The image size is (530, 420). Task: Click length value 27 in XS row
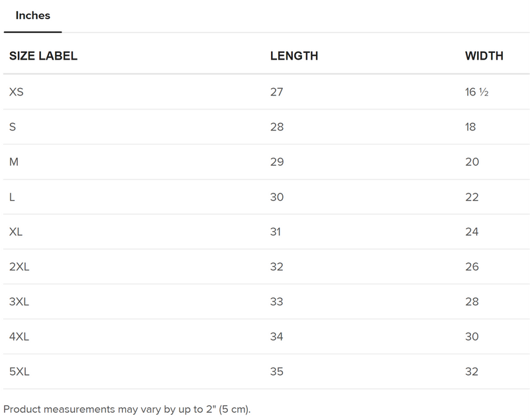pyautogui.click(x=276, y=92)
